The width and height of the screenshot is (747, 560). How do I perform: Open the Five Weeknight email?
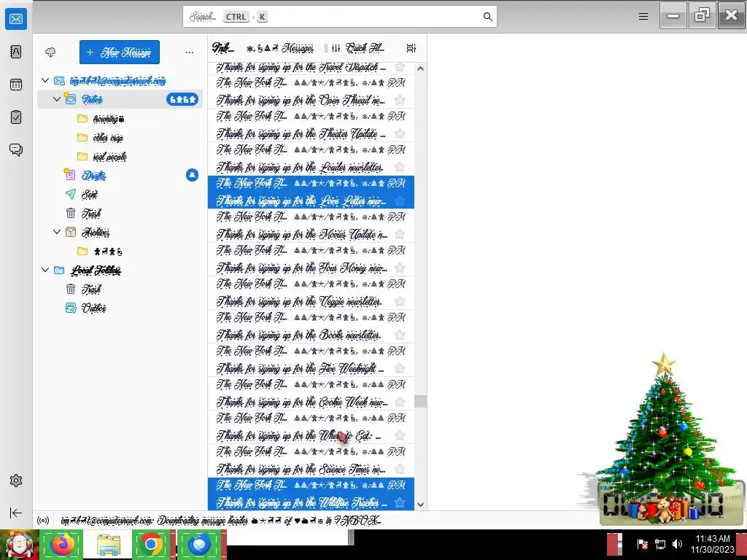pos(311,359)
